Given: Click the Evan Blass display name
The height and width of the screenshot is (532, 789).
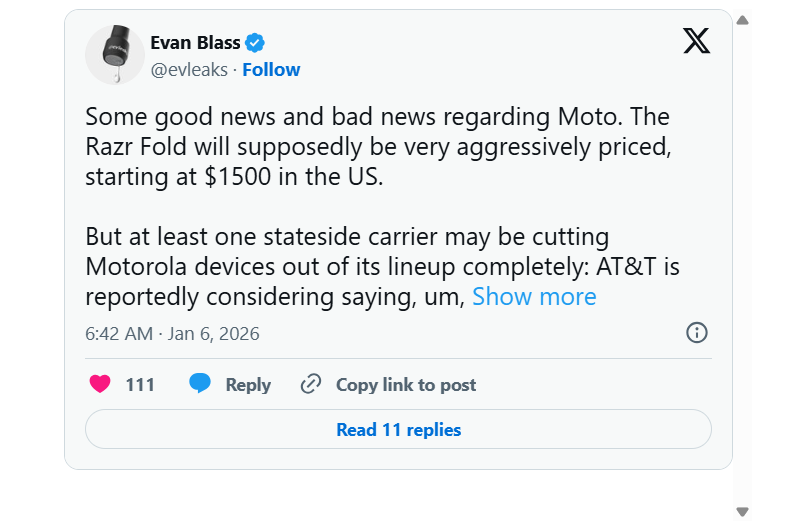Looking at the screenshot, I should pos(195,42).
